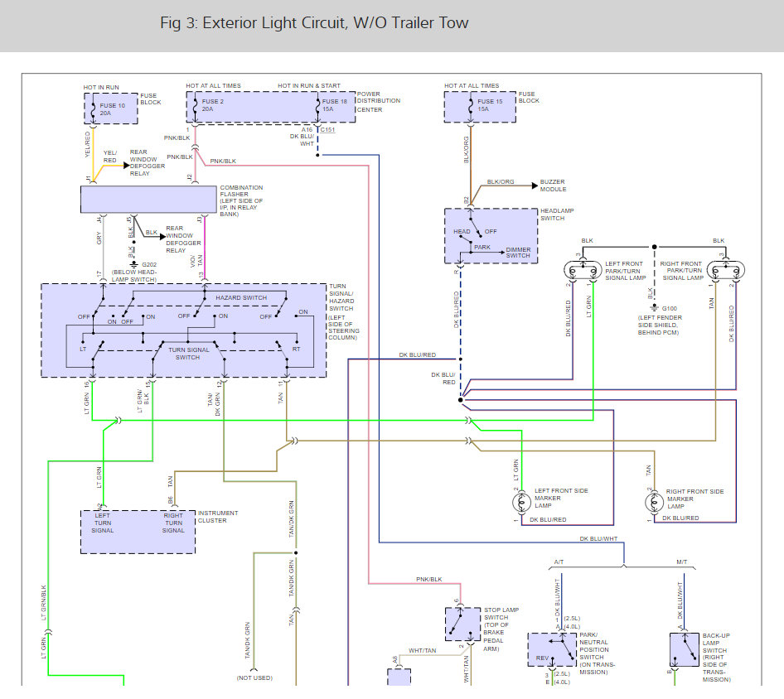Image resolution: width=784 pixels, height=699 pixels.
Task: Click the 'G202' ground label
Action: click(x=149, y=265)
